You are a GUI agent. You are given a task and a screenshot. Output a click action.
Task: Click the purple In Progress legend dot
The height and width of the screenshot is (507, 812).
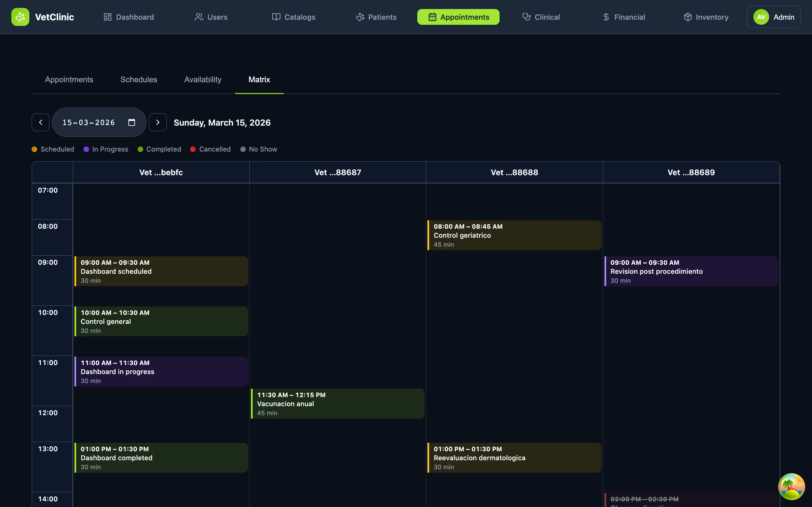point(86,149)
